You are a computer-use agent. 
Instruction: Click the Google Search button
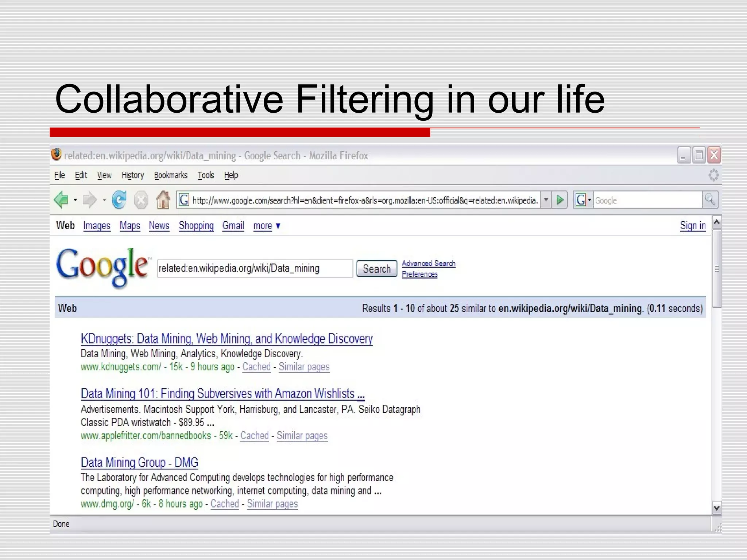click(377, 269)
